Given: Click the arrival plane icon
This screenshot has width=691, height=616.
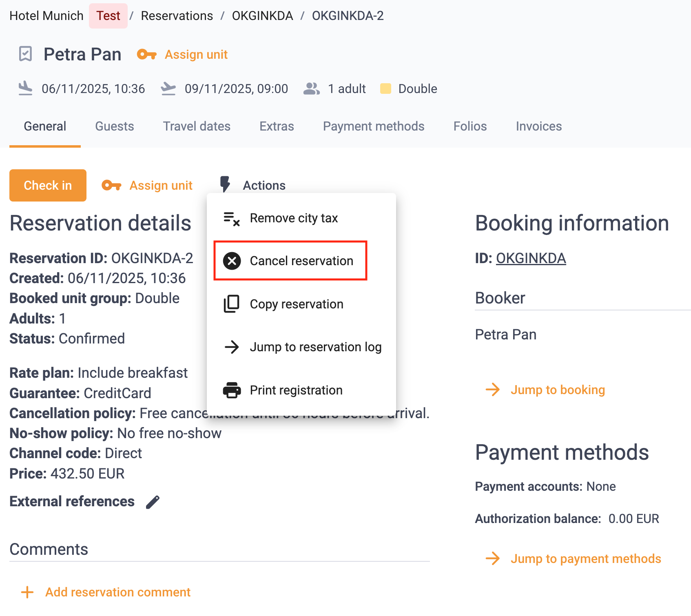Looking at the screenshot, I should click(x=26, y=89).
